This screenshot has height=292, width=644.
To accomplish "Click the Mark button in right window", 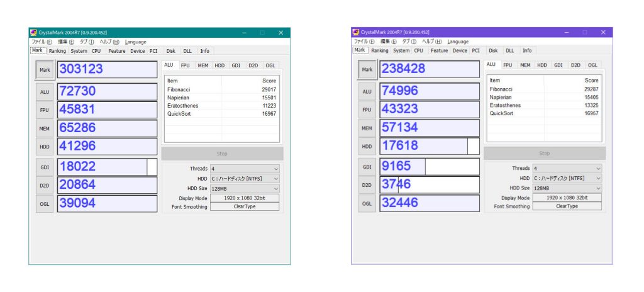I will tap(367, 69).
